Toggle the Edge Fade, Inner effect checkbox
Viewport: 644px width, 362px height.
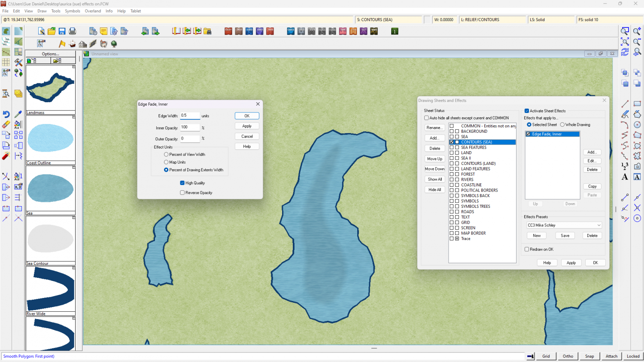(x=528, y=134)
